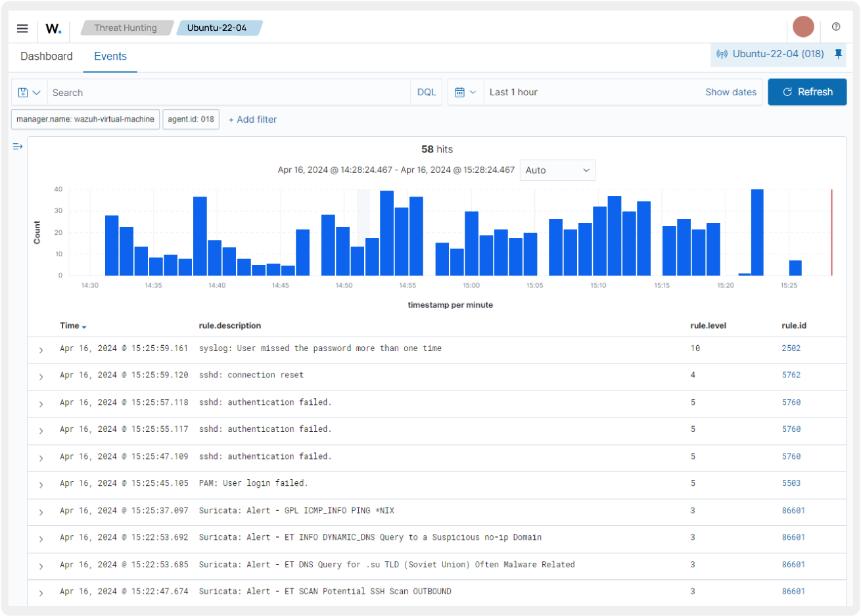Click the sort arrow on the Time column
The height and width of the screenshot is (616, 861).
coord(83,325)
